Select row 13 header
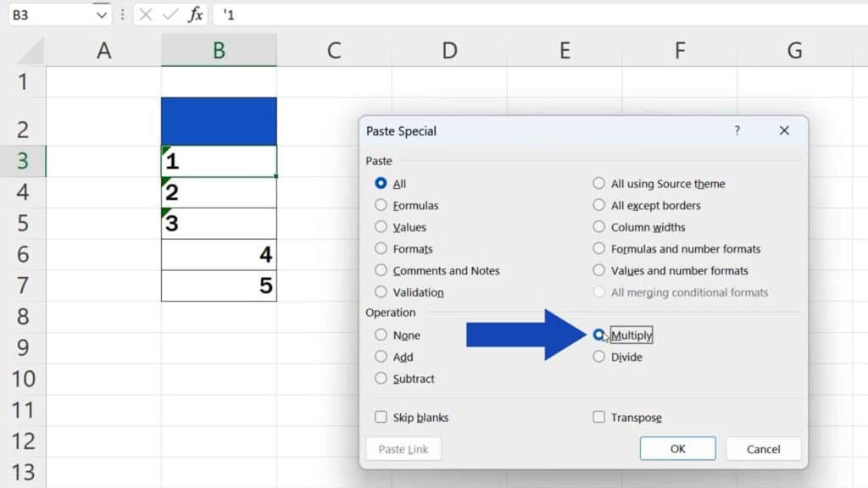This screenshot has width=868, height=488. (x=23, y=472)
